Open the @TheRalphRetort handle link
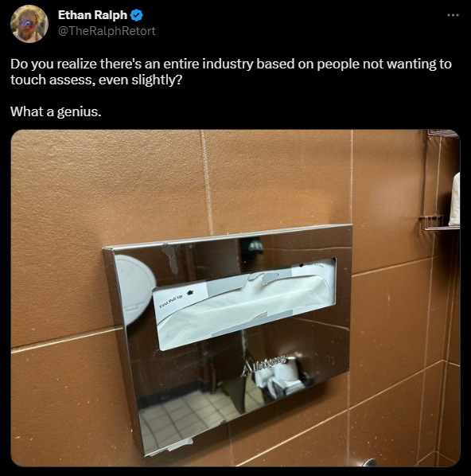Screen dimensions: 471x476 click(107, 31)
